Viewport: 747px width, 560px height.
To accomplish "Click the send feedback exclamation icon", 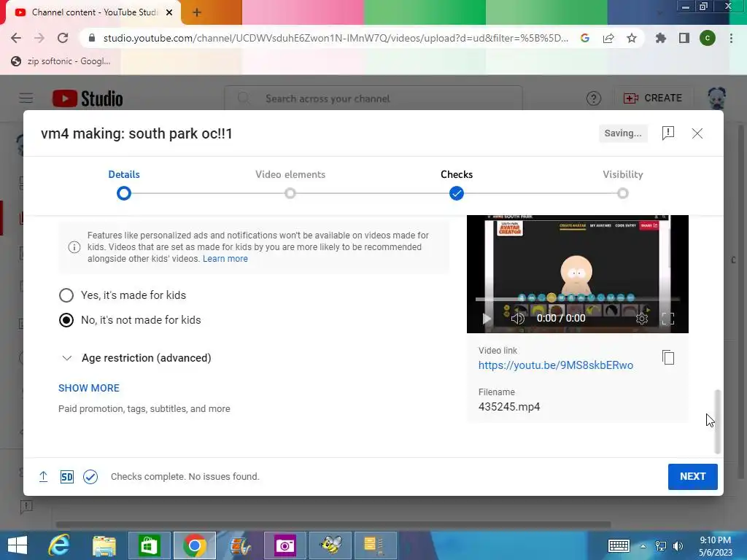I will pos(668,133).
